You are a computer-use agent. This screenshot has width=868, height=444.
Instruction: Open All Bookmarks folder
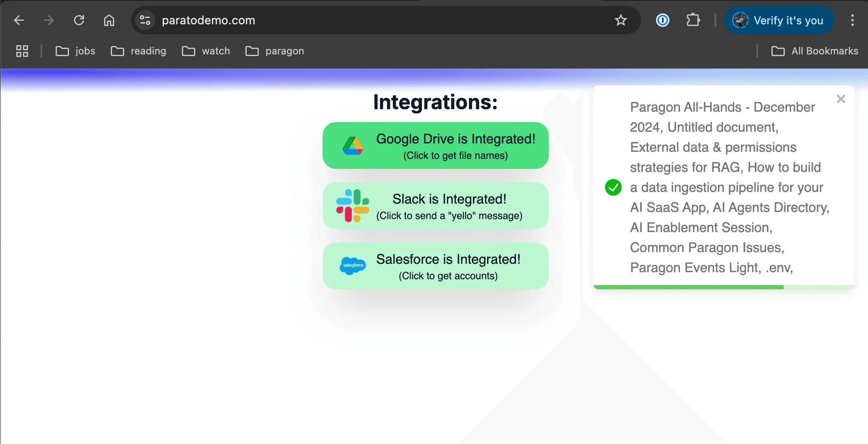(815, 51)
